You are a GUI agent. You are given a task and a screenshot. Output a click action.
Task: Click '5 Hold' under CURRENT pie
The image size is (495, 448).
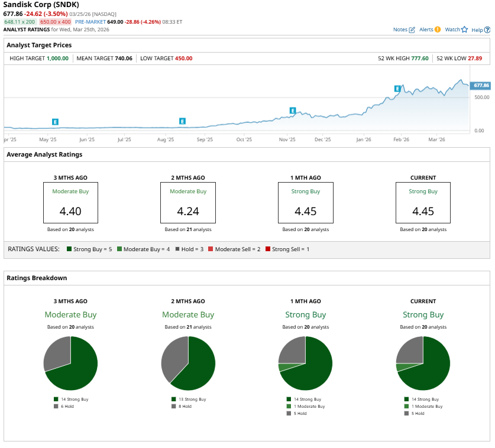414,413
